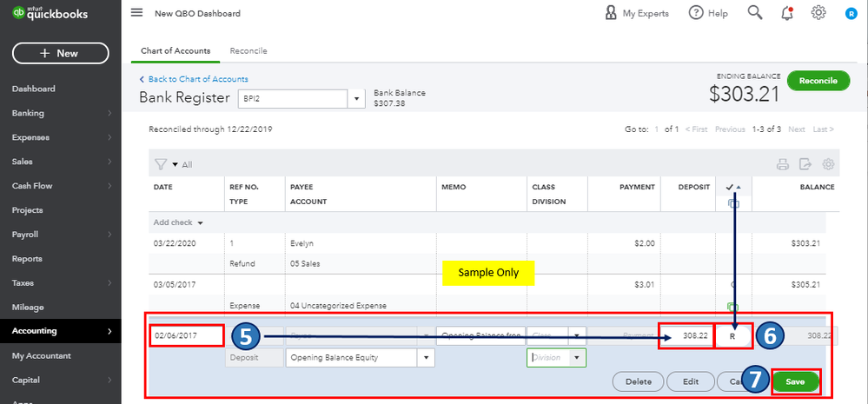This screenshot has height=404, width=868.
Task: Open the settings gear in top bar
Action: coord(818,13)
